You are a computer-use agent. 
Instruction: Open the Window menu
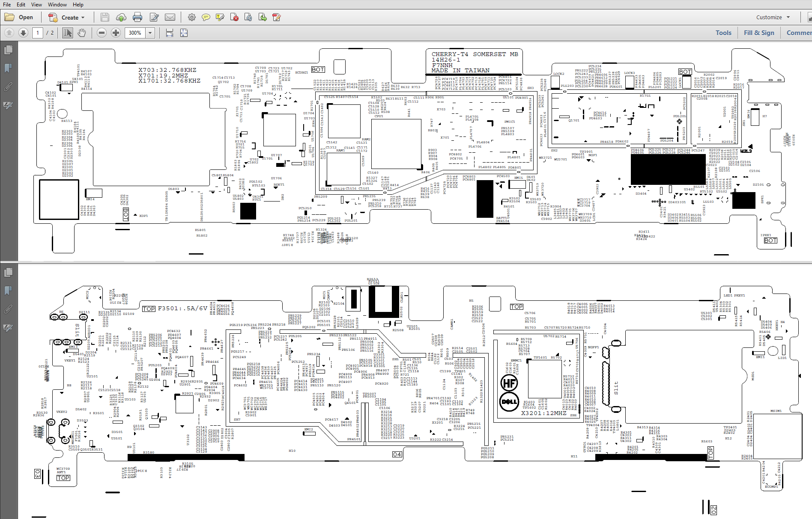[57, 5]
